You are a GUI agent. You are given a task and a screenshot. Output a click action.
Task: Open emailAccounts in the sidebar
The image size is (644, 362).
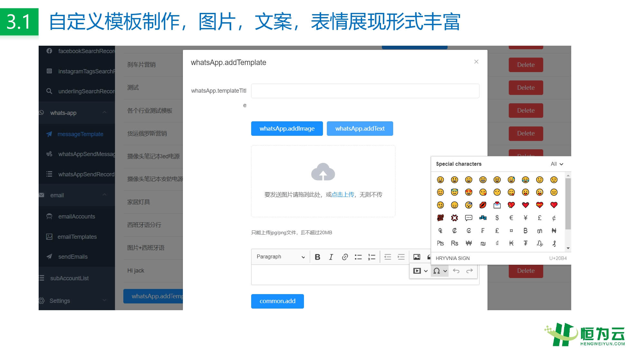point(77,217)
